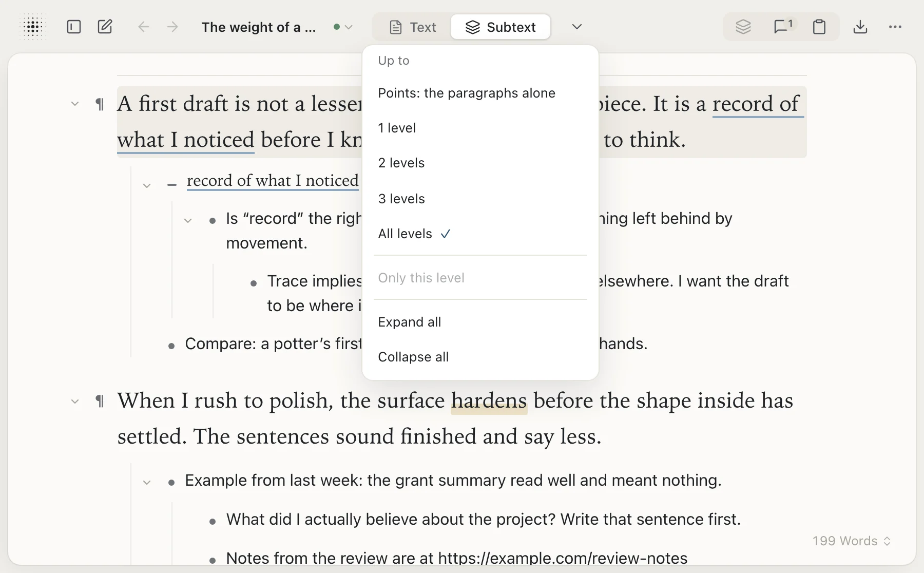This screenshot has height=573, width=924.
Task: Open the document status dropdown beside the title
Action: (x=343, y=27)
